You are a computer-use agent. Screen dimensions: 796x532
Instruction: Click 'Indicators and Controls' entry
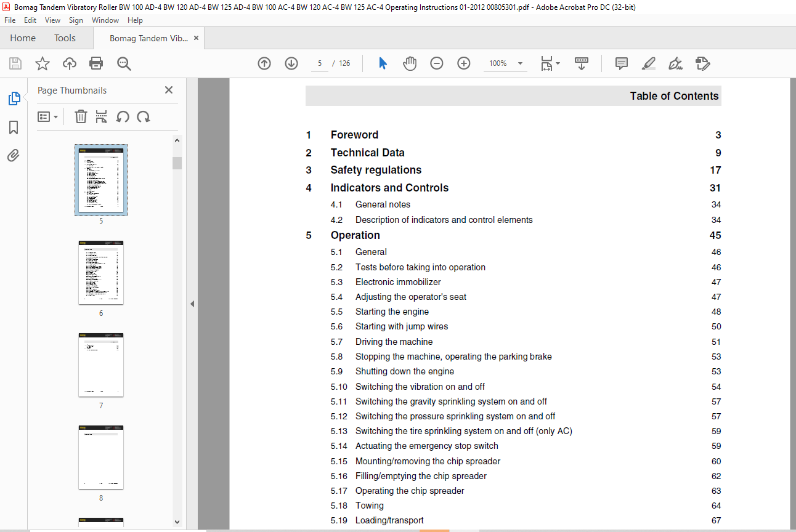coord(389,188)
